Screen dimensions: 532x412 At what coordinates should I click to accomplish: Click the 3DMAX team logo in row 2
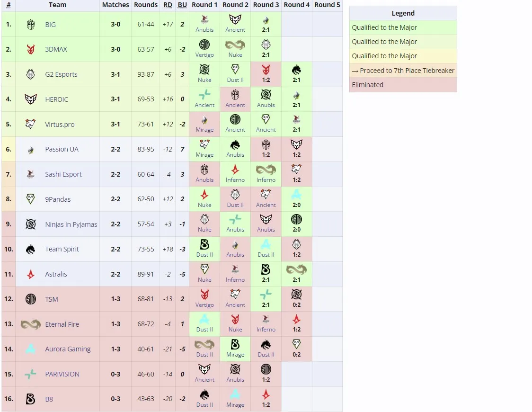(x=31, y=49)
